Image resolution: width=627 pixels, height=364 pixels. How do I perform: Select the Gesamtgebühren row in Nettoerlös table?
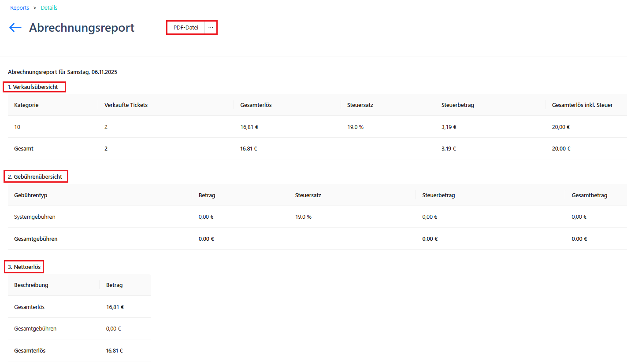79,329
